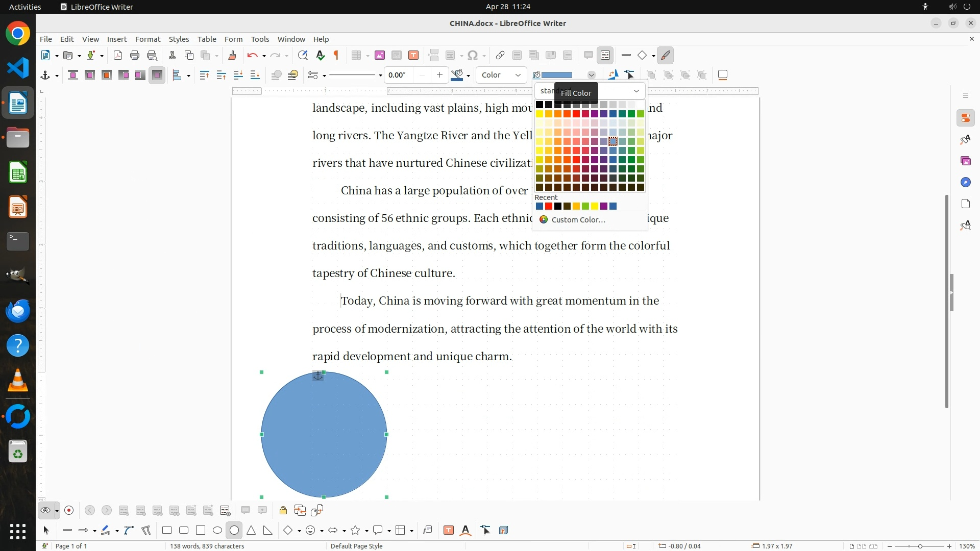Click 'Default Page Style' in status bar
Image resolution: width=980 pixels, height=551 pixels.
click(x=356, y=546)
